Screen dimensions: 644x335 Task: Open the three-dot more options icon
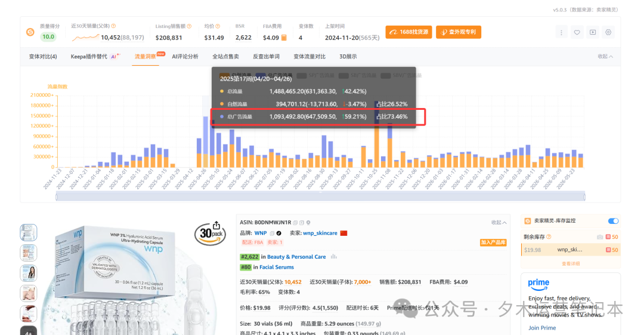pyautogui.click(x=561, y=32)
